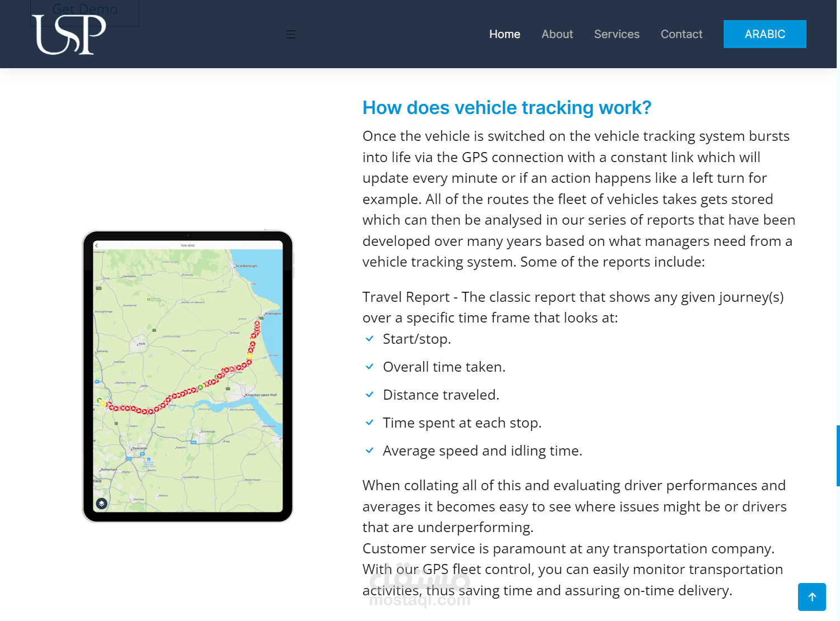Click the page vertical scrollbar thumb

pyautogui.click(x=838, y=456)
